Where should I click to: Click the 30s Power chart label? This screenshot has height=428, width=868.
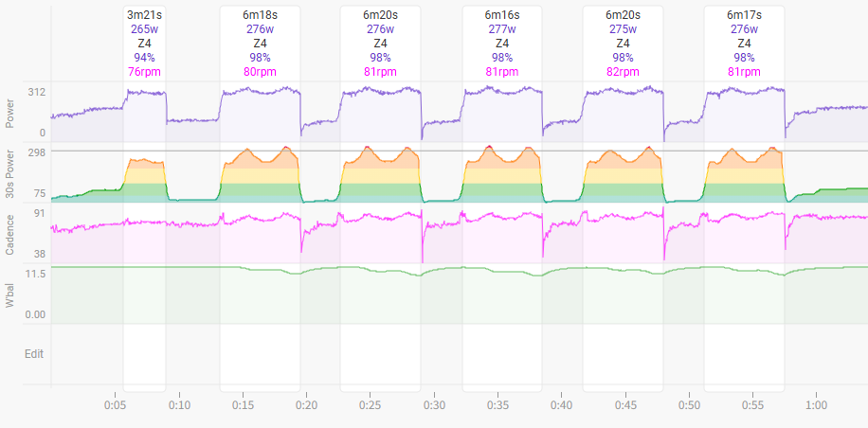[9, 173]
